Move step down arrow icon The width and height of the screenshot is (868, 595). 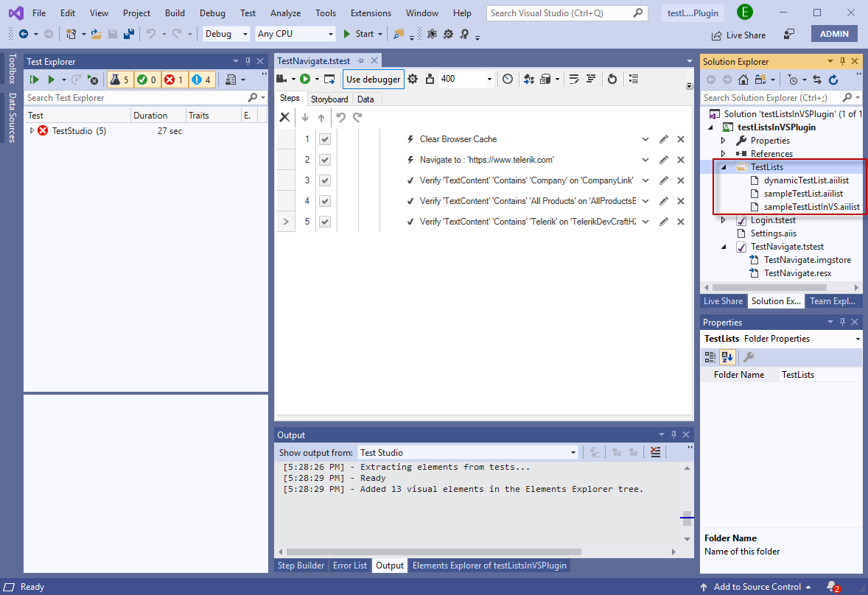coord(305,117)
